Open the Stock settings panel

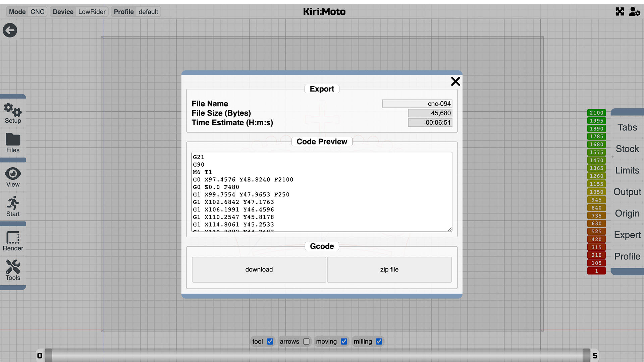[627, 149]
